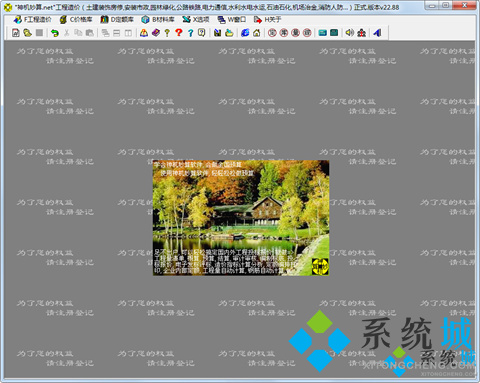Click the olive-colored question mark icon
This screenshot has width=480, height=383.
pyautogui.click(x=167, y=33)
